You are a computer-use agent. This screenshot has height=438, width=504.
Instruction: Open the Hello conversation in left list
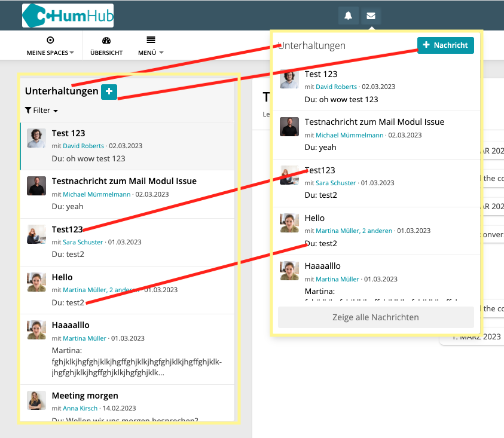pyautogui.click(x=127, y=290)
